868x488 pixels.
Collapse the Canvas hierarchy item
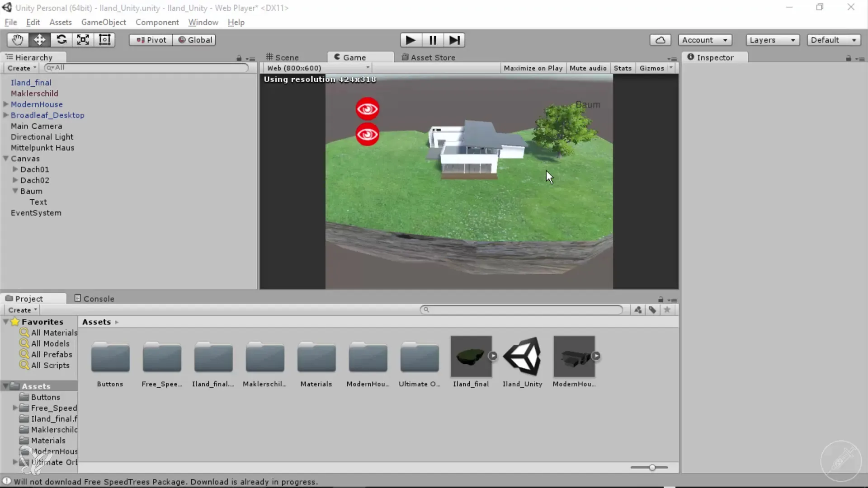[6, 158]
